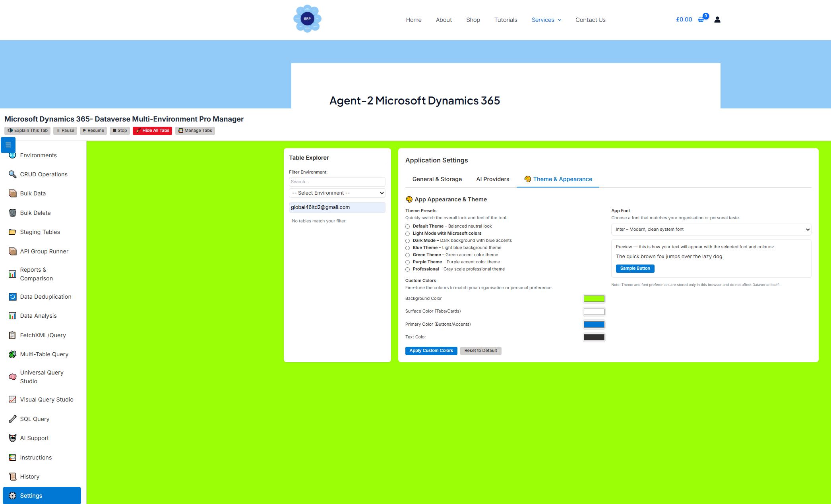Open the Background Color swatch picker
Image resolution: width=831 pixels, height=504 pixels.
pyautogui.click(x=594, y=298)
